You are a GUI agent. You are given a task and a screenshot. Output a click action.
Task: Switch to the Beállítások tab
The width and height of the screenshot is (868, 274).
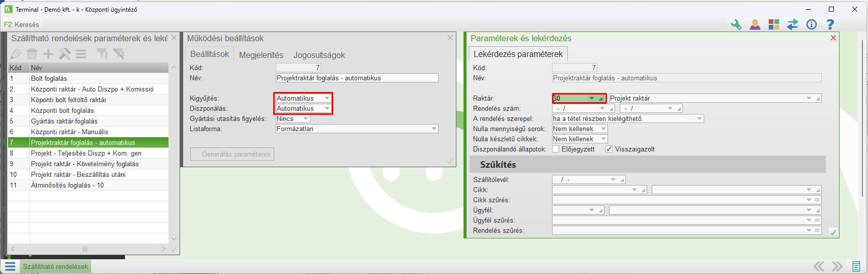click(210, 54)
